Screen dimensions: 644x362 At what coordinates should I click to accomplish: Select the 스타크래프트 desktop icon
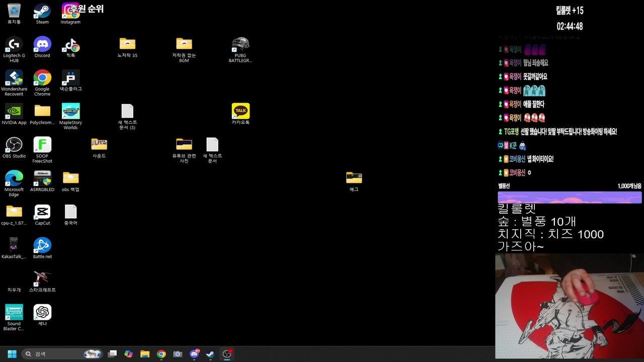click(42, 282)
